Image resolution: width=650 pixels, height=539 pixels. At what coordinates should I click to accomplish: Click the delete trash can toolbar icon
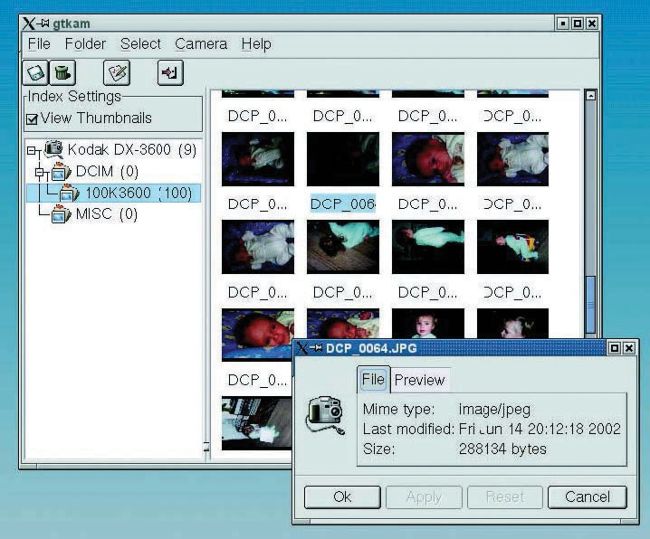click(x=63, y=72)
